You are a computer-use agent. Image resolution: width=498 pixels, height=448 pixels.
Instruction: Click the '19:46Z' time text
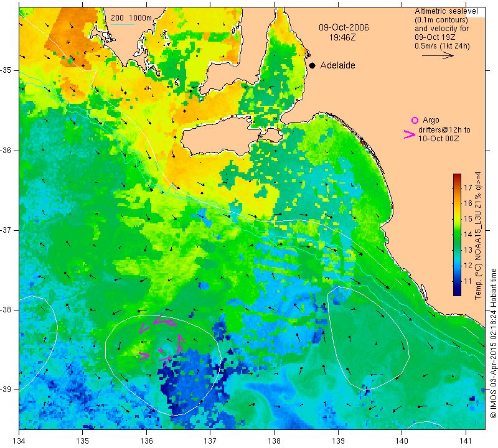point(342,37)
